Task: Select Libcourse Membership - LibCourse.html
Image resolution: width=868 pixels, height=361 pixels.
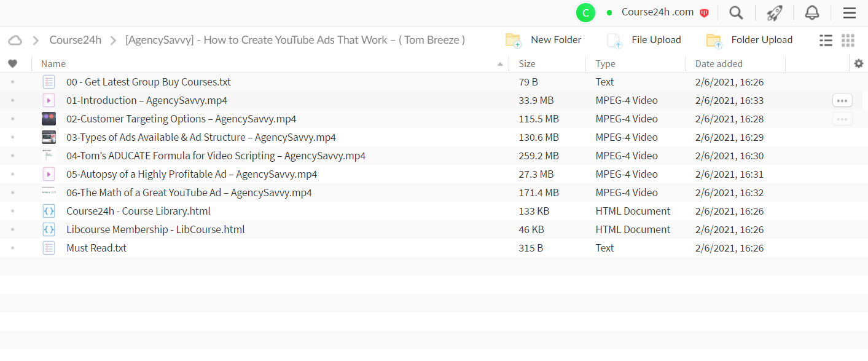Action: tap(155, 229)
